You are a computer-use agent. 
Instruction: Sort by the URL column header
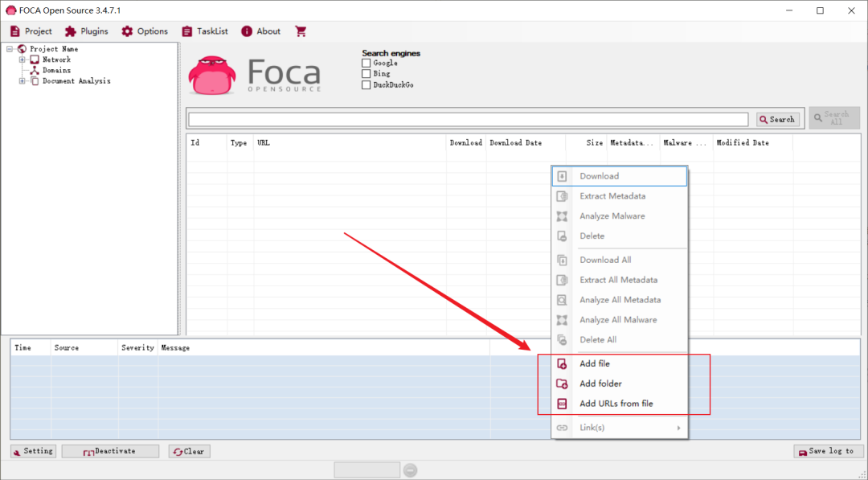point(350,143)
